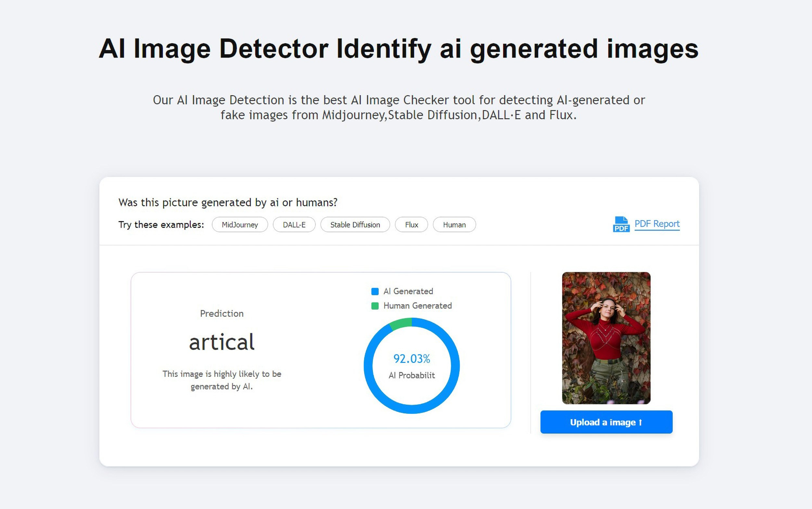
Task: Select the Stable Diffusion example
Action: coord(355,225)
